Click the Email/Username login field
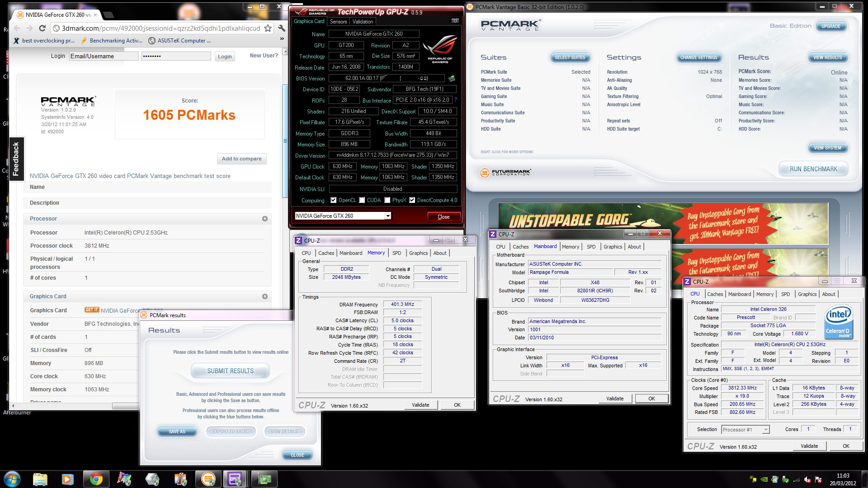The height and width of the screenshot is (488, 868). 104,56
